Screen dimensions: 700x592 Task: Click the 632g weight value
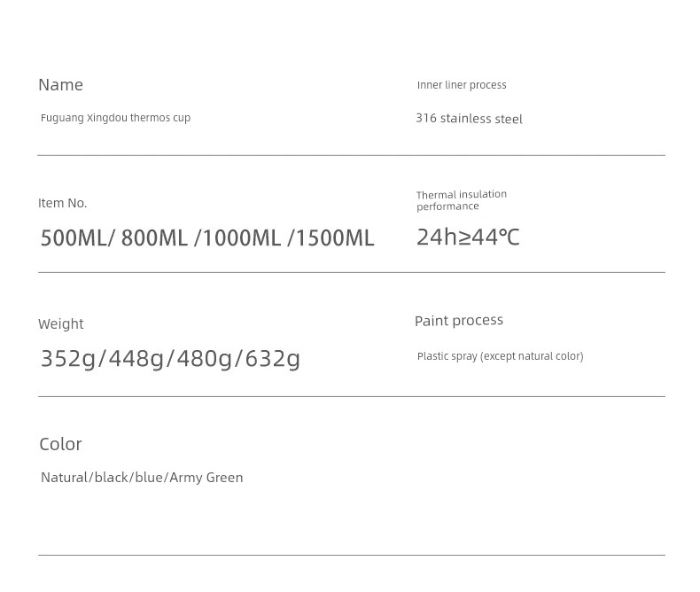coord(273,358)
